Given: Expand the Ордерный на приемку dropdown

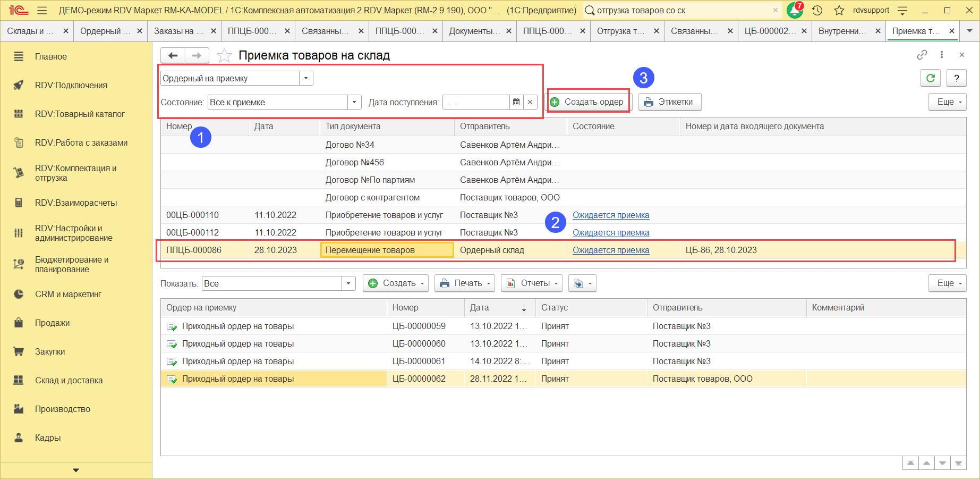Looking at the screenshot, I should click(306, 78).
